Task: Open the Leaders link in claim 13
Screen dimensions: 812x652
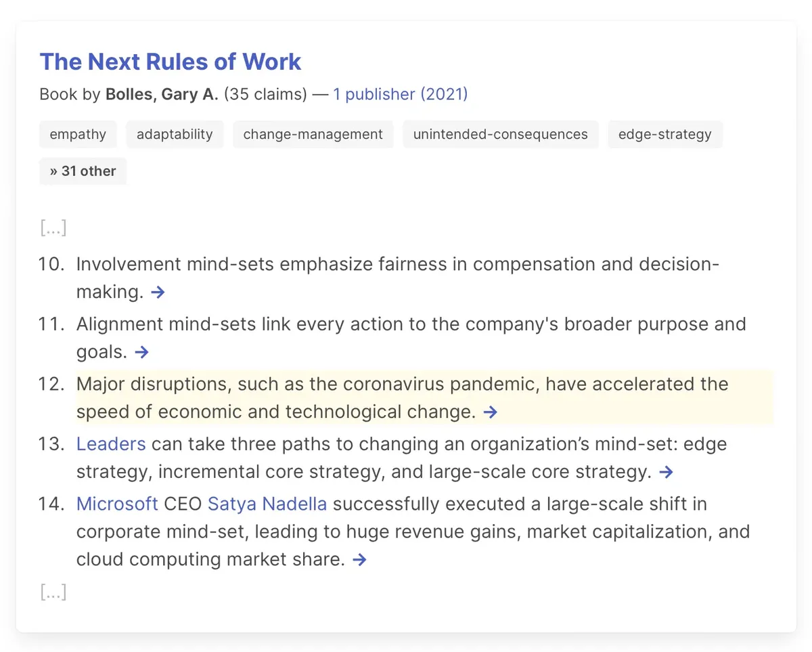Action: pyautogui.click(x=111, y=444)
